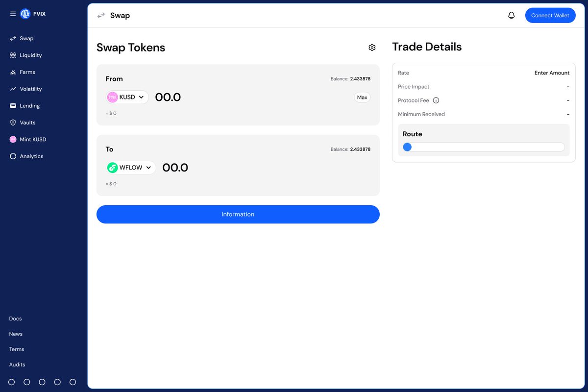Toggle the sidebar hamburger menu

[13, 14]
